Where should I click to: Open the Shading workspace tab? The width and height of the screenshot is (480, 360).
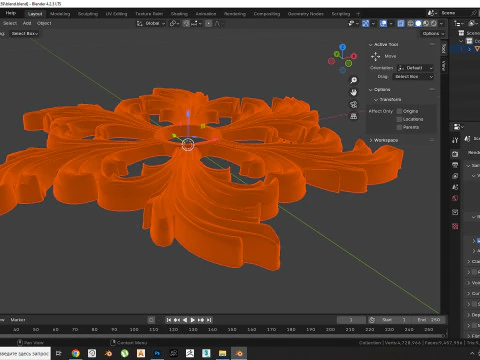(179, 14)
